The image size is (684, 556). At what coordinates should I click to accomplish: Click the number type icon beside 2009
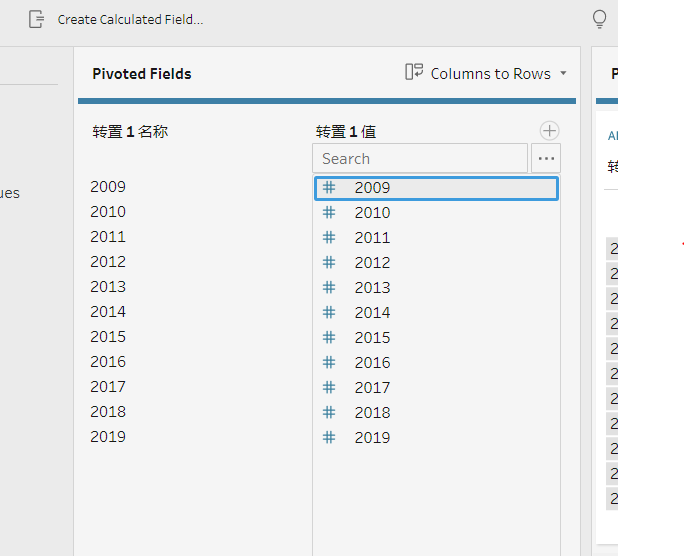click(x=329, y=187)
